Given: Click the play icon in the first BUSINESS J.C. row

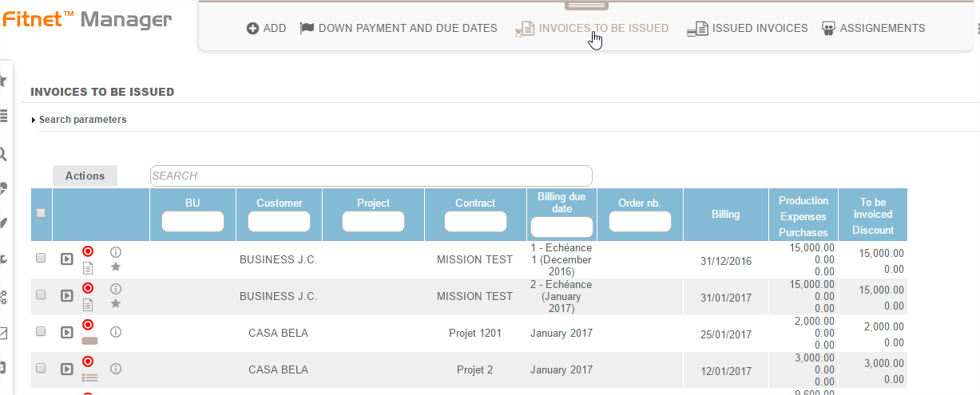Looking at the screenshot, I should click(x=67, y=259).
